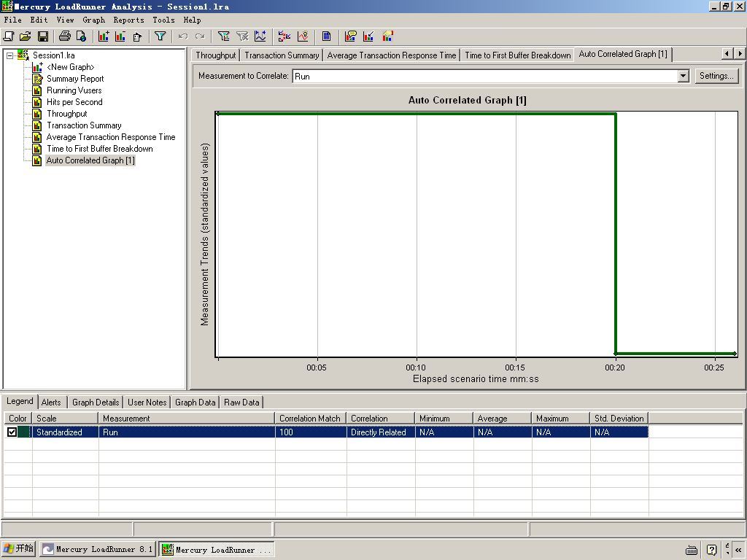Screen dimensions: 747x560
Task: Open the Tools menu
Action: pyautogui.click(x=163, y=20)
